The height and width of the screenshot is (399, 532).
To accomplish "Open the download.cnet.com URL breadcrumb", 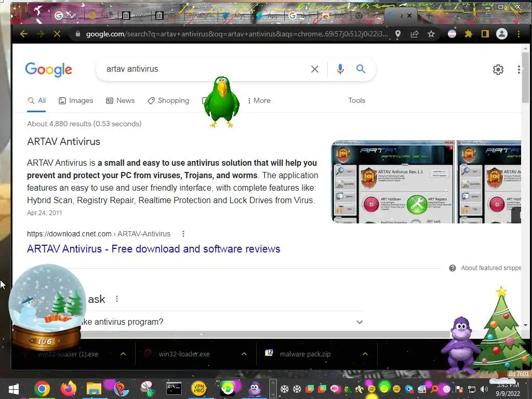I will tap(99, 234).
